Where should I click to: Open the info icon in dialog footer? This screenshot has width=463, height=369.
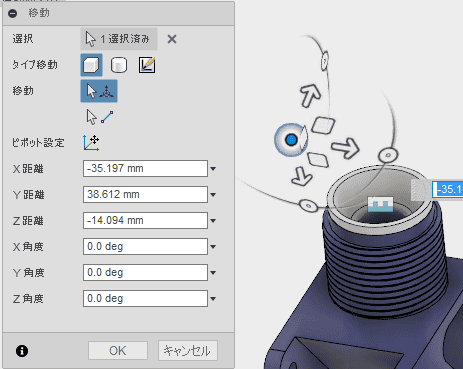tap(22, 351)
